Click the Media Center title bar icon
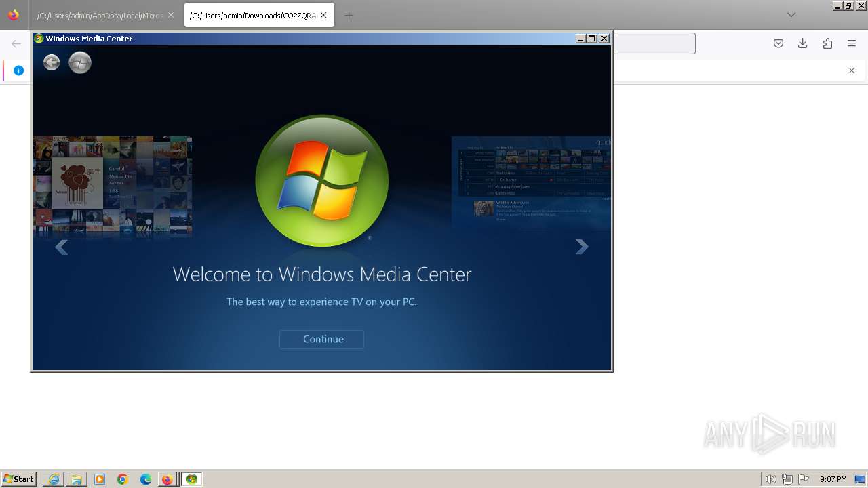The image size is (868, 488). (x=39, y=39)
